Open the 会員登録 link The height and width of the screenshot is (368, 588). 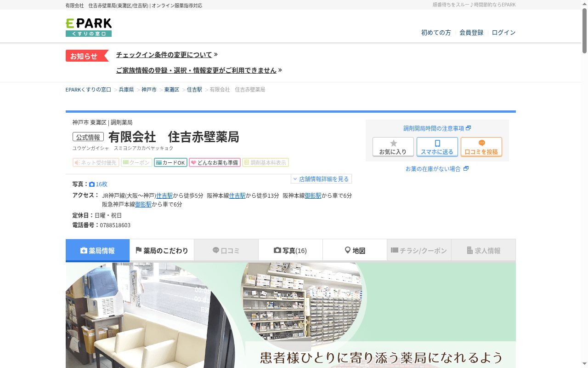point(471,33)
